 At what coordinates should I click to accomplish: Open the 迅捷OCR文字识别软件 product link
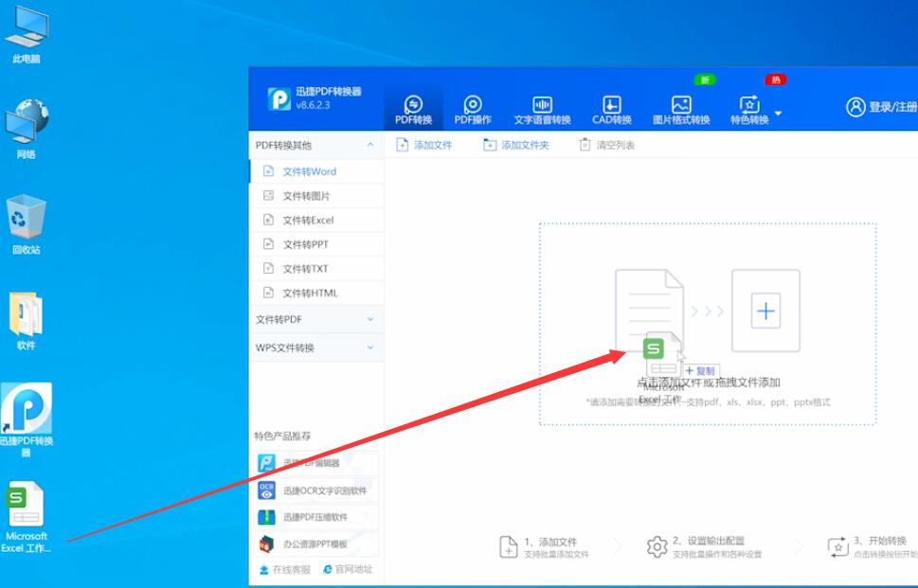[x=318, y=490]
